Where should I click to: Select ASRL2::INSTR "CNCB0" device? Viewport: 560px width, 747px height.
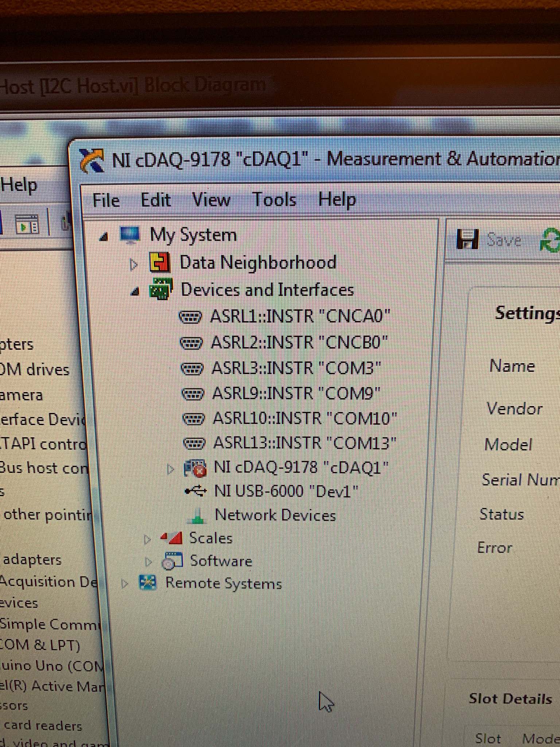(300, 342)
